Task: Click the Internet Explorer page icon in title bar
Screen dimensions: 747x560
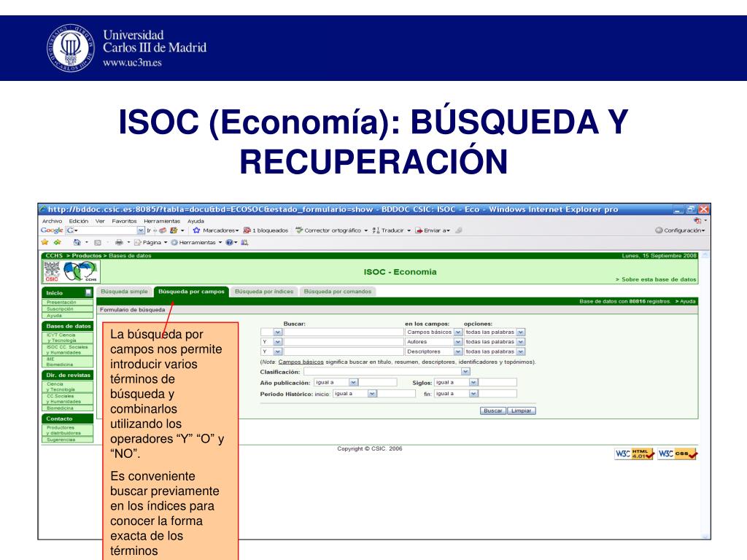Action: click(43, 209)
